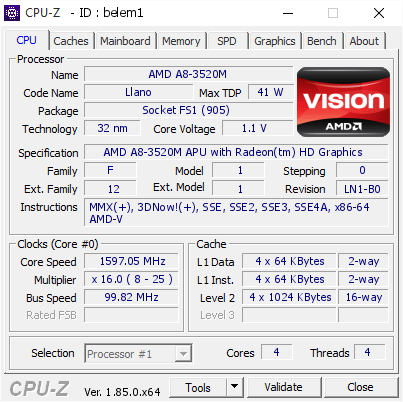This screenshot has height=402, width=403.
Task: Click the Family value F
Action: click(110, 170)
